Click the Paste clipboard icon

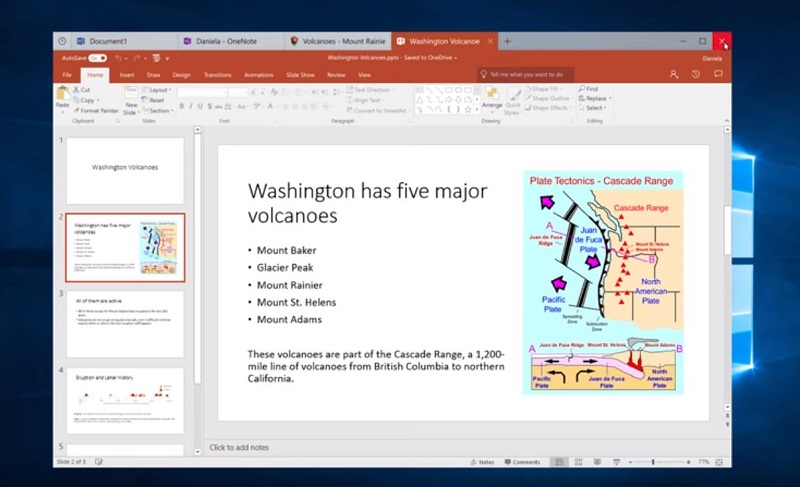tap(63, 94)
